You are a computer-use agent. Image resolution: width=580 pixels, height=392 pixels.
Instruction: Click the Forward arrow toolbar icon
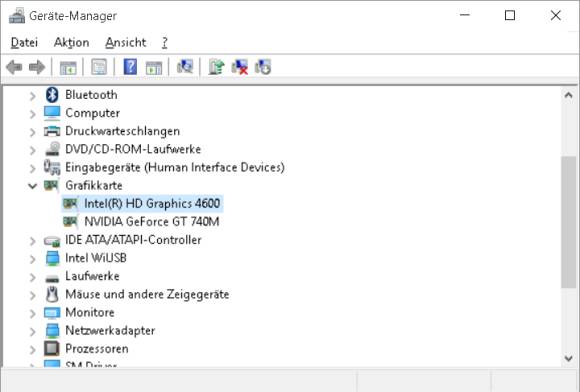(37, 67)
